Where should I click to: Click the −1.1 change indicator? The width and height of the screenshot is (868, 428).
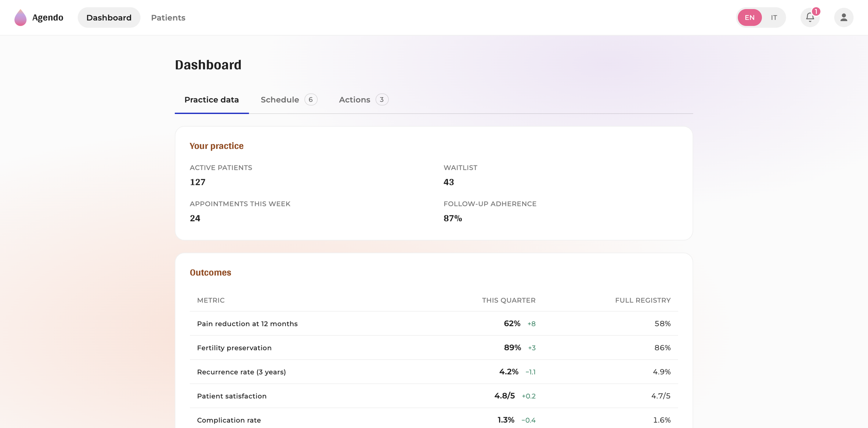(530, 372)
